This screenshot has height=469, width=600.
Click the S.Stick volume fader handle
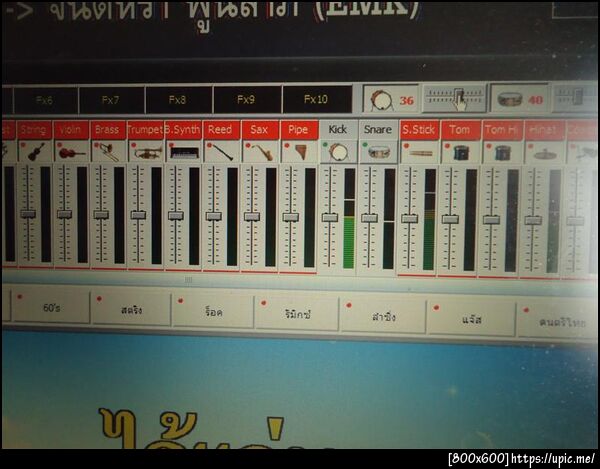[409, 218]
